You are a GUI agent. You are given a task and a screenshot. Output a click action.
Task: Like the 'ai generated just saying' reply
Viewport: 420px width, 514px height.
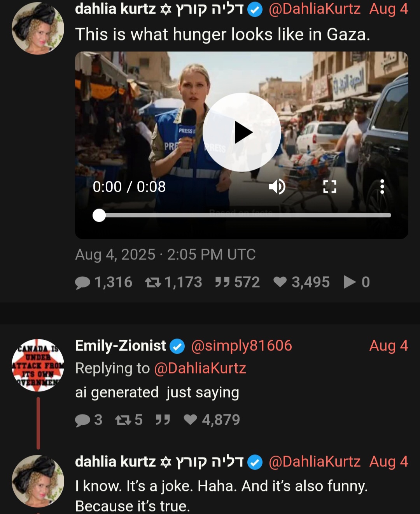pyautogui.click(x=190, y=420)
